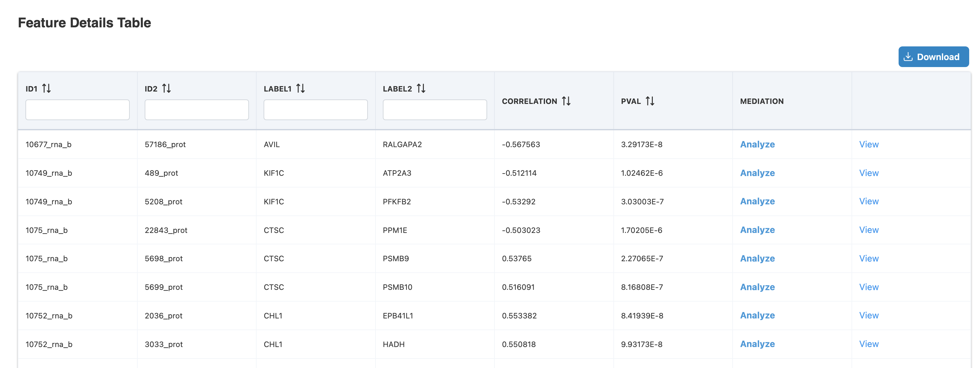Click the MEDIATION column header
980x368 pixels.
761,101
